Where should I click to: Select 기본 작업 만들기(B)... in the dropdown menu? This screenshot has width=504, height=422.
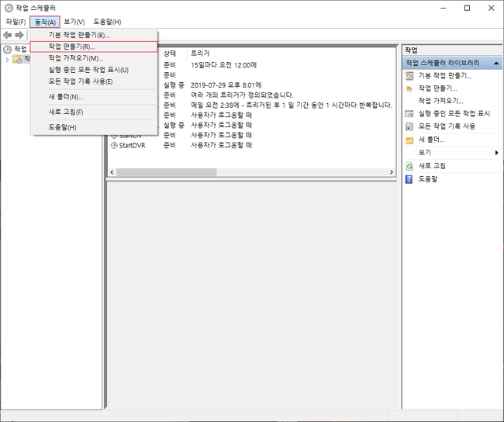tap(78, 35)
